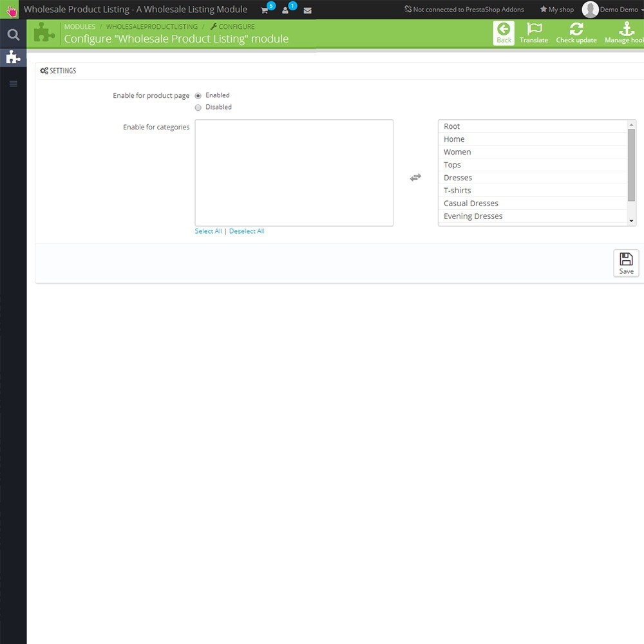
Task: Select Root in category list
Action: pyautogui.click(x=533, y=126)
